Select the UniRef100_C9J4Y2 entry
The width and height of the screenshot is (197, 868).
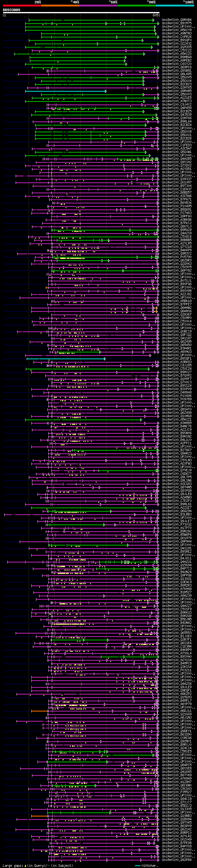(x=177, y=104)
